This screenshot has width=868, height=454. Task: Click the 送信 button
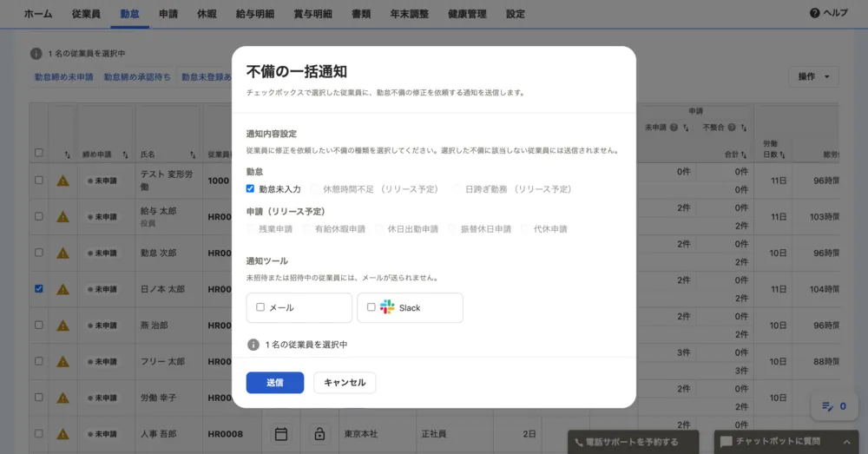275,383
